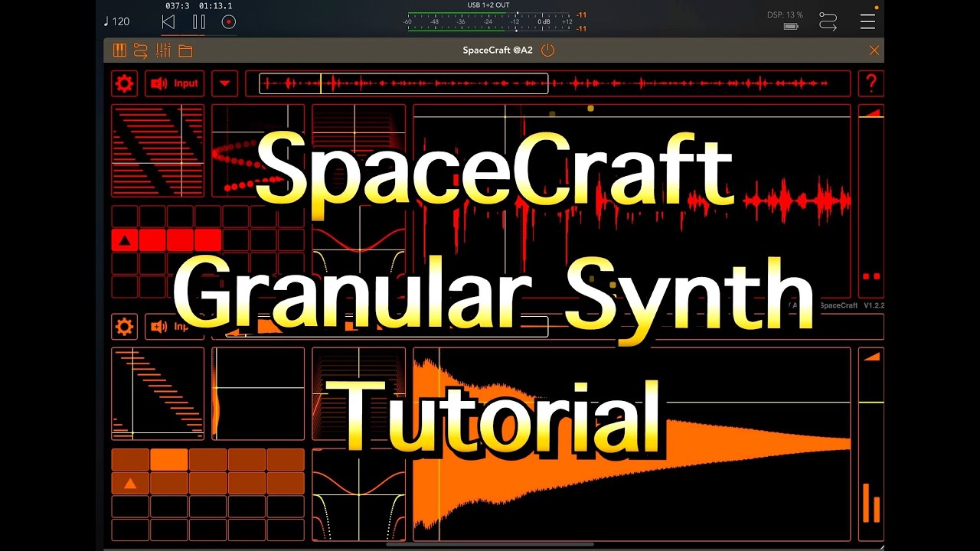The image size is (980, 551).
Task: Click the red striped XY pad
Action: pyautogui.click(x=158, y=151)
